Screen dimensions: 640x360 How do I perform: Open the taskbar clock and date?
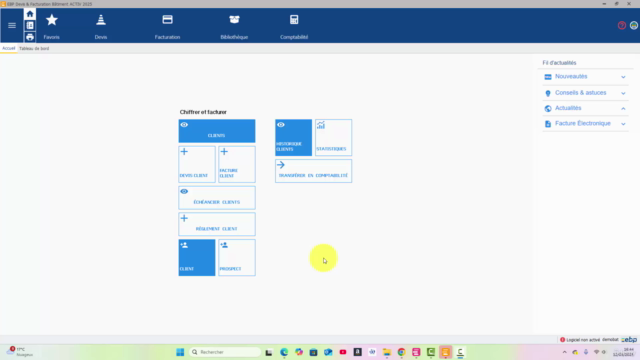click(623, 352)
